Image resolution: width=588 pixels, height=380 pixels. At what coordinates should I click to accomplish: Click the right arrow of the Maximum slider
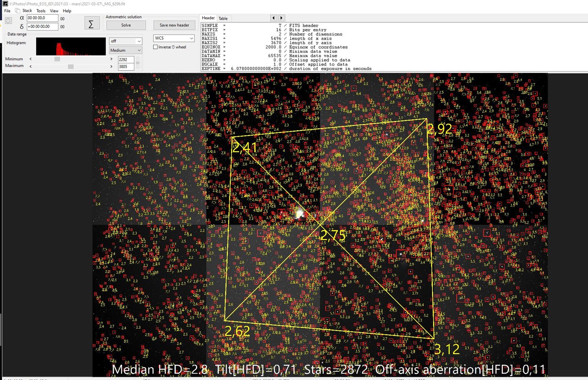coord(111,66)
